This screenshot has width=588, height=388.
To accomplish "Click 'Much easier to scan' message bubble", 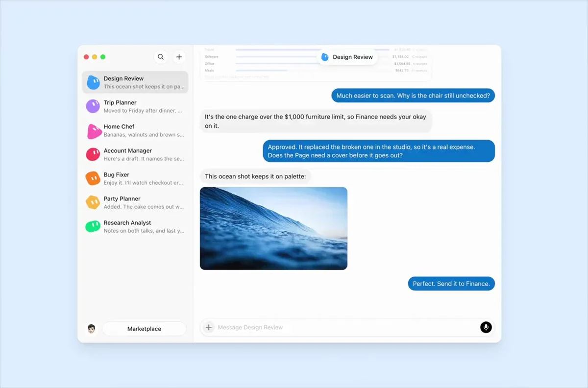I will click(413, 96).
